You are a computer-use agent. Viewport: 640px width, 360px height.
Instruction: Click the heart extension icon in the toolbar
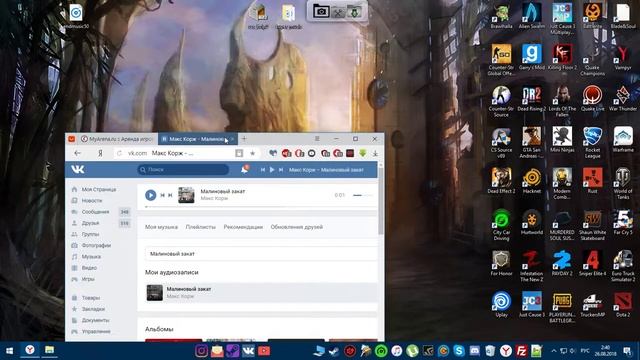tap(273, 153)
